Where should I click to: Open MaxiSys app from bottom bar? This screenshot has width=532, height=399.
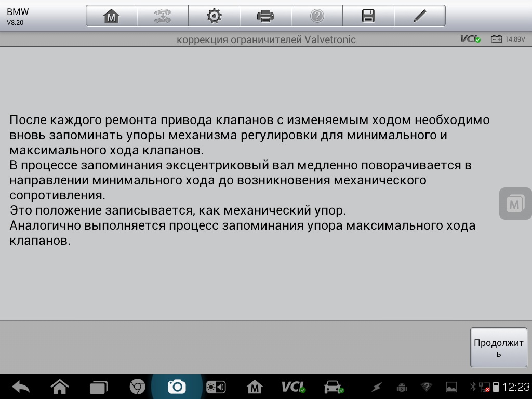pos(255,387)
